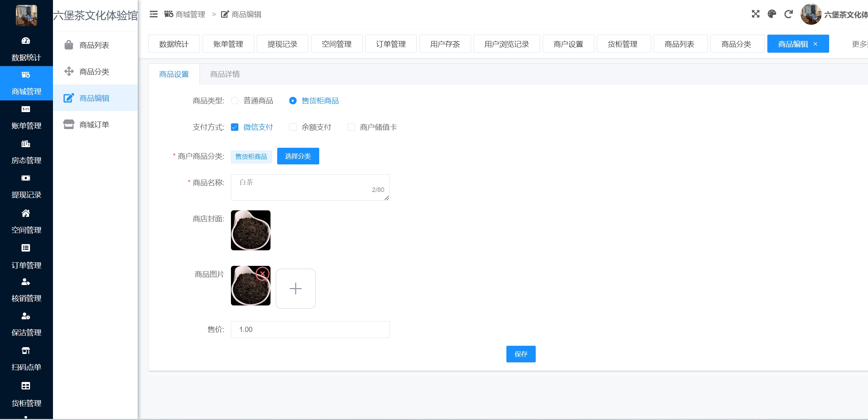
Task: Collapse sidebar with hamburger menu icon
Action: 153,14
